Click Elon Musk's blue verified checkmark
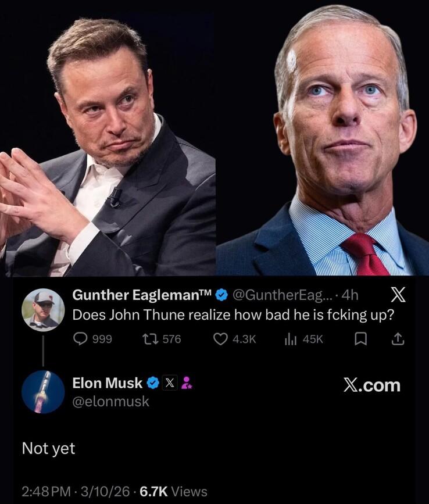 coord(152,383)
